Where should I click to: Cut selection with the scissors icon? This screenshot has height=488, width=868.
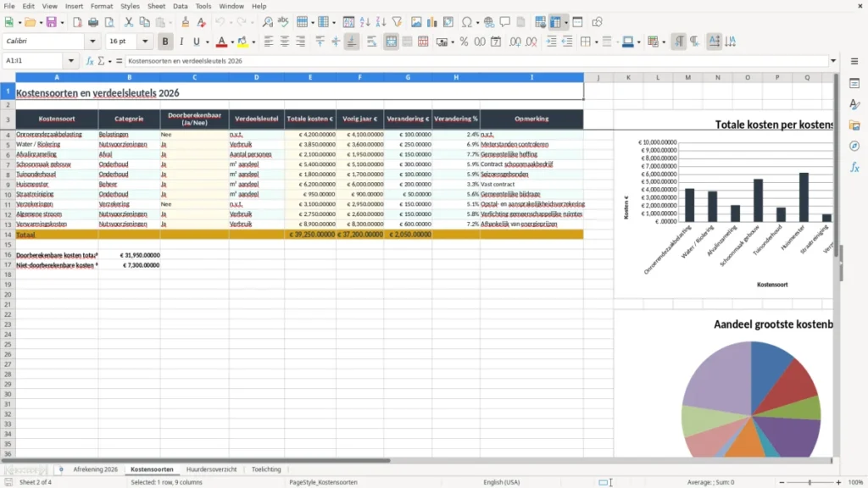129,22
